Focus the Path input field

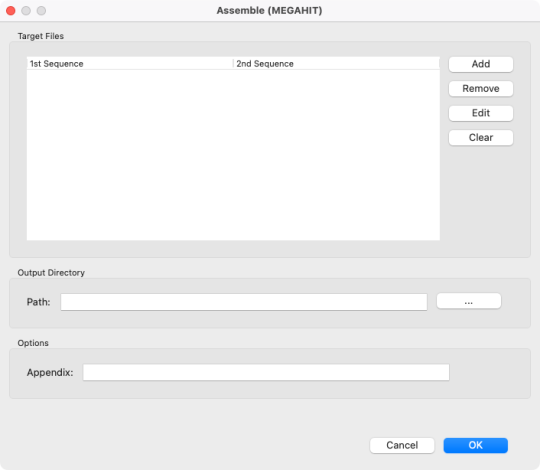[244, 302]
